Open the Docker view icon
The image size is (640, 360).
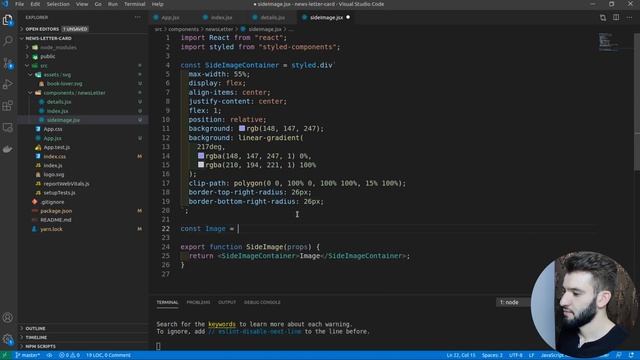tap(8, 149)
